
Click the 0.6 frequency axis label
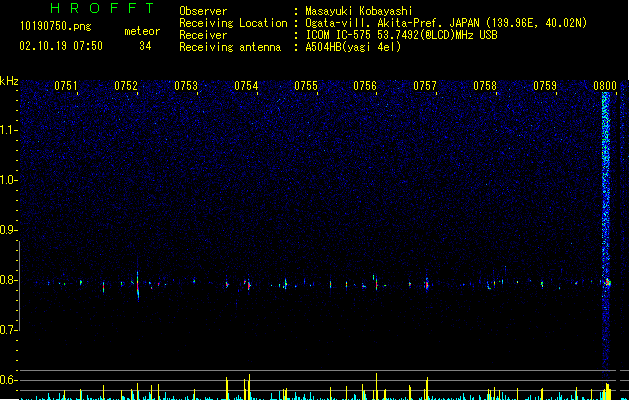coord(9,380)
